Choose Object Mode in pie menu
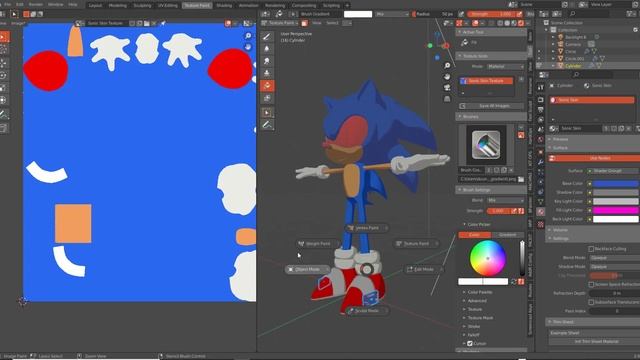 (x=307, y=269)
